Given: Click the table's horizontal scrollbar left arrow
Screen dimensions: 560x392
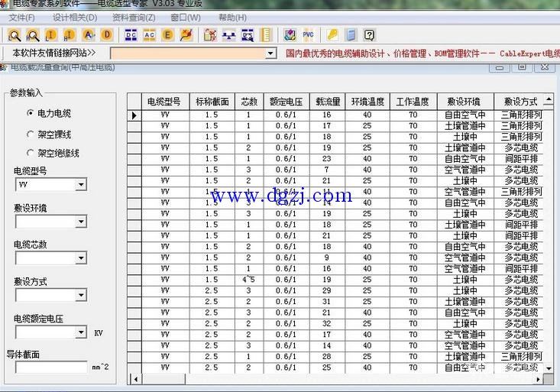Looking at the screenshot, I should pos(136,379).
